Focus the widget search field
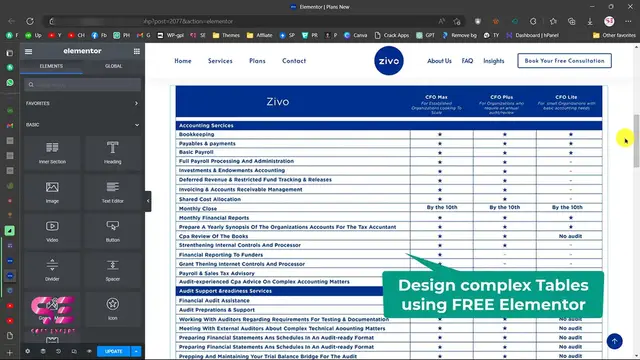This screenshot has height=360, width=640. (82, 84)
